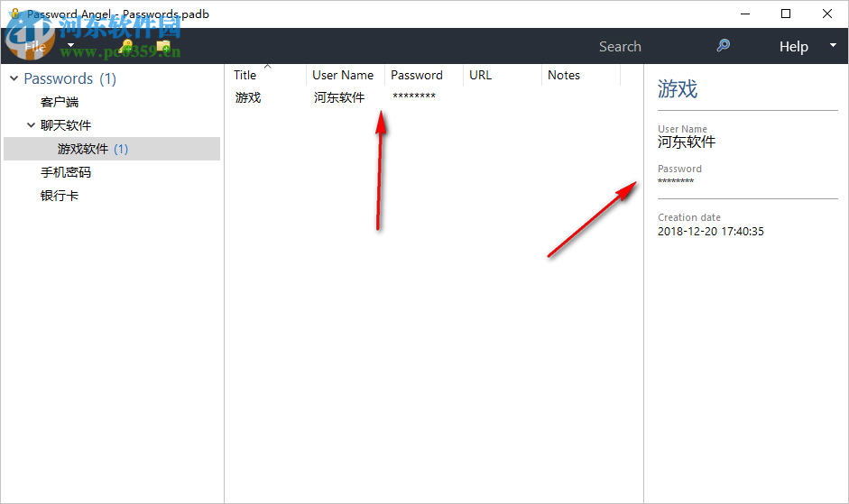This screenshot has height=504, width=849.
Task: Maximize the Password Angel window
Action: pos(786,14)
